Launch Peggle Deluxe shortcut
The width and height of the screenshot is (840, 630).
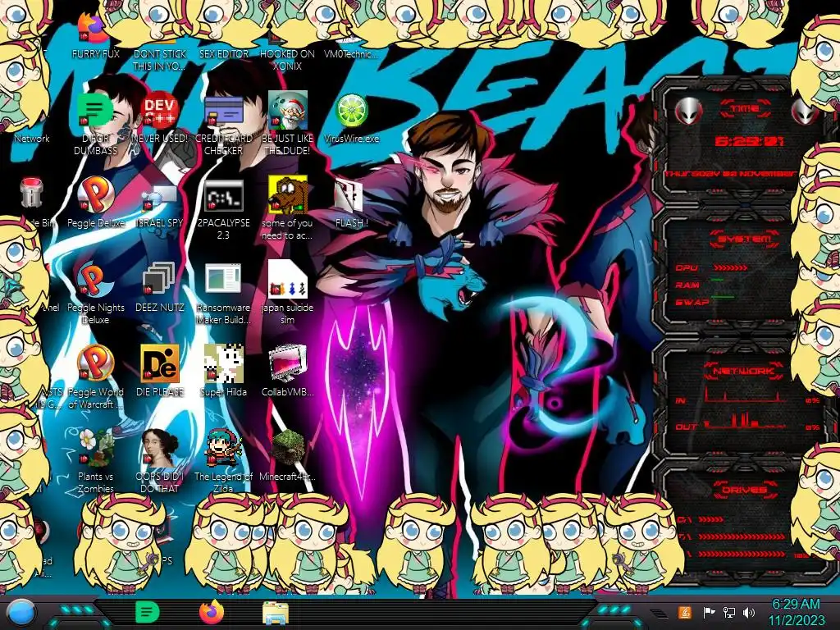pos(95,203)
